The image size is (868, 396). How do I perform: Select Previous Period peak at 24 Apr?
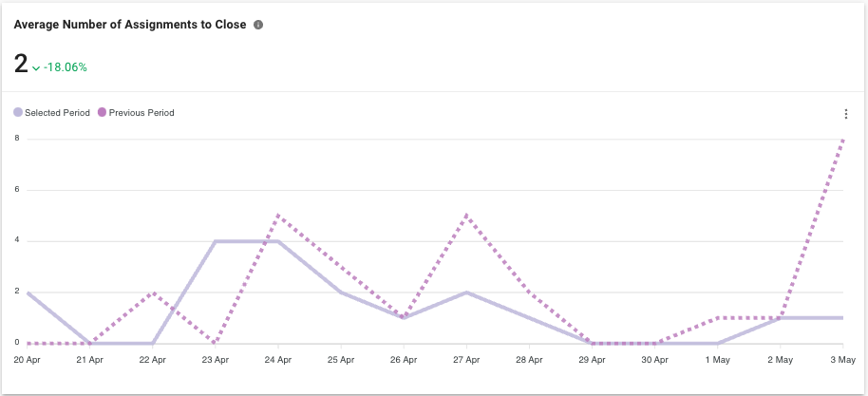[x=277, y=216]
